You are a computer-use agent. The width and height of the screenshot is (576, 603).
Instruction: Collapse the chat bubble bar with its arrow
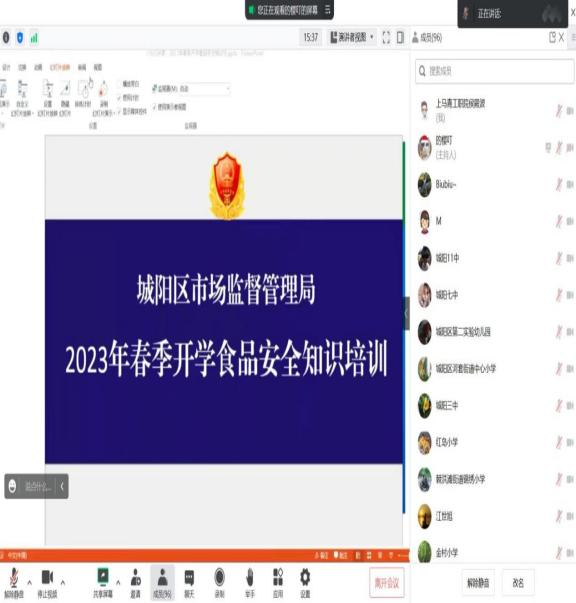point(62,486)
